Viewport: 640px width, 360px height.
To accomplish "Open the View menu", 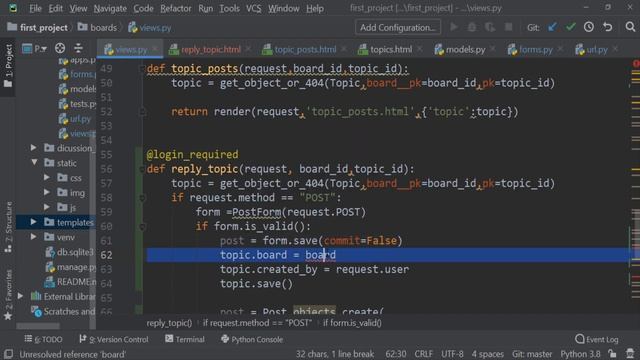I will [78, 8].
